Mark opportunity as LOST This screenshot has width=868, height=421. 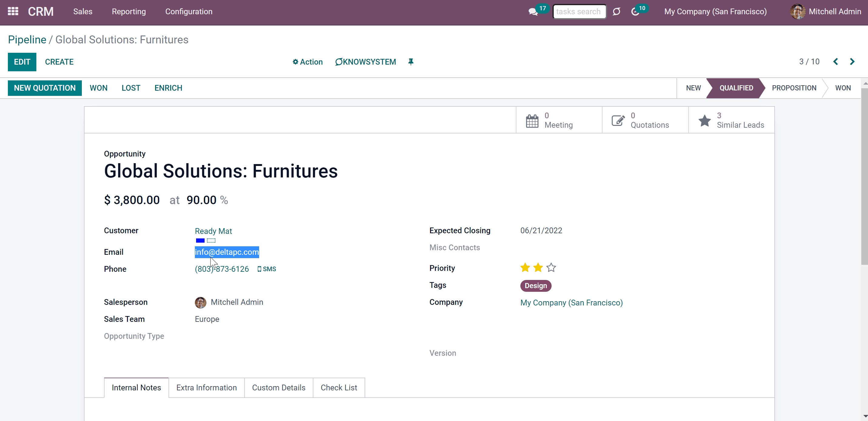[131, 88]
